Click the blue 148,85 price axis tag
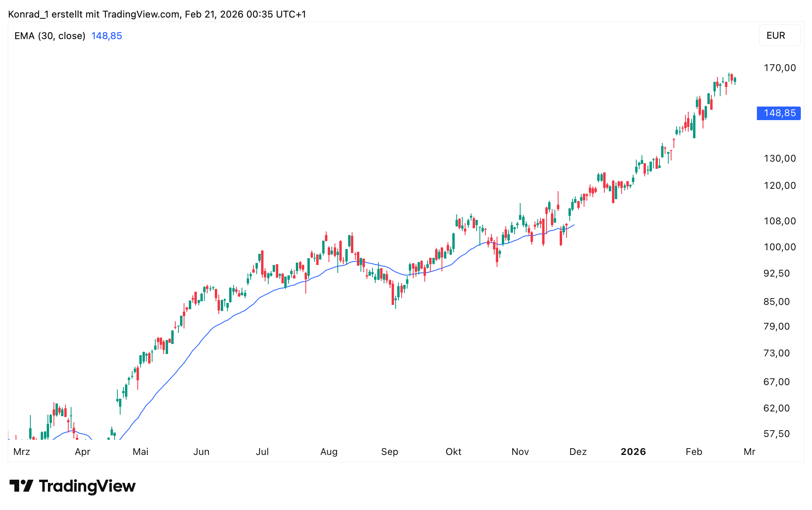 tap(778, 113)
